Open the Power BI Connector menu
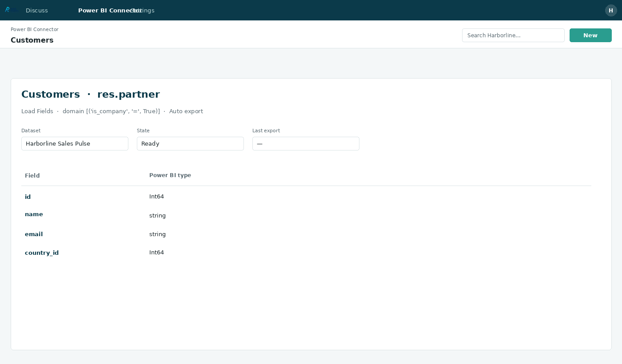This screenshot has height=364, width=622. click(110, 10)
